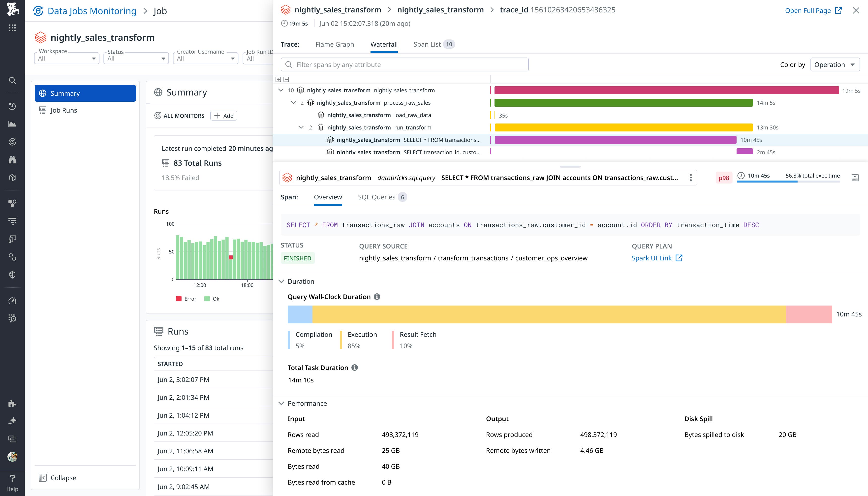Open the Datadog search icon in sidebar

(x=12, y=80)
